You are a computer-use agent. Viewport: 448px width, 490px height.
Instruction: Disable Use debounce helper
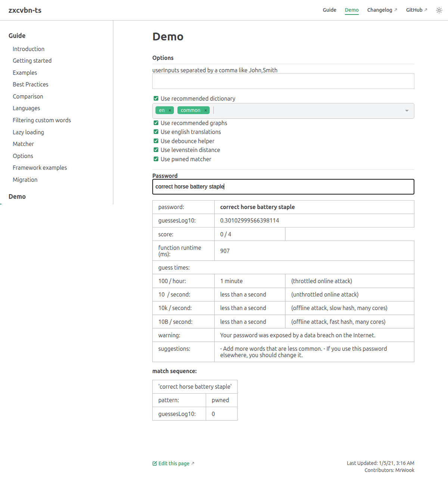pos(156,141)
